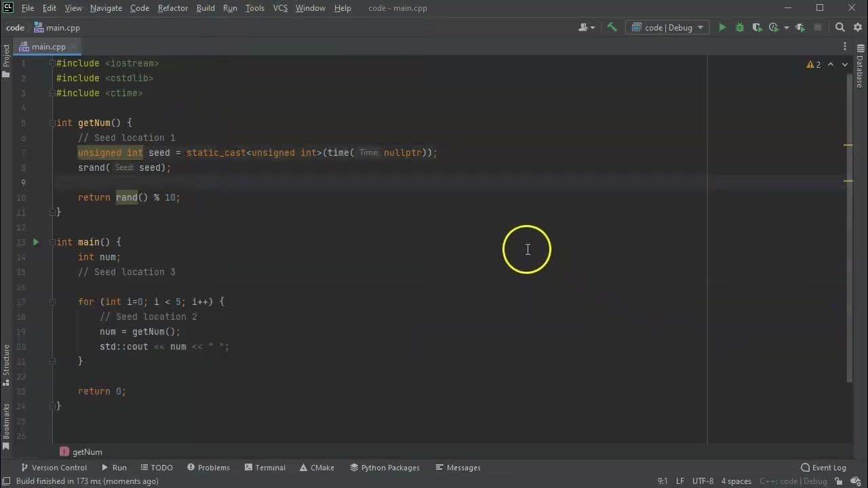Toggle the read-only lock icon
This screenshot has width=868, height=488.
pyautogui.click(x=838, y=481)
